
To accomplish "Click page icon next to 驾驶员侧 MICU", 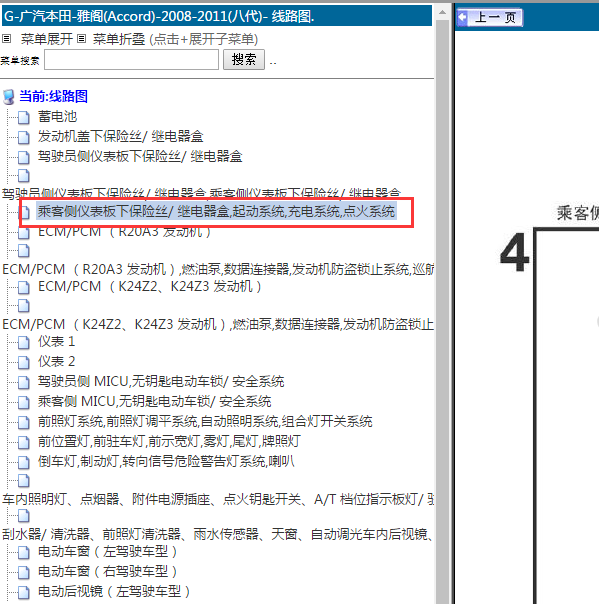I will (23, 383).
